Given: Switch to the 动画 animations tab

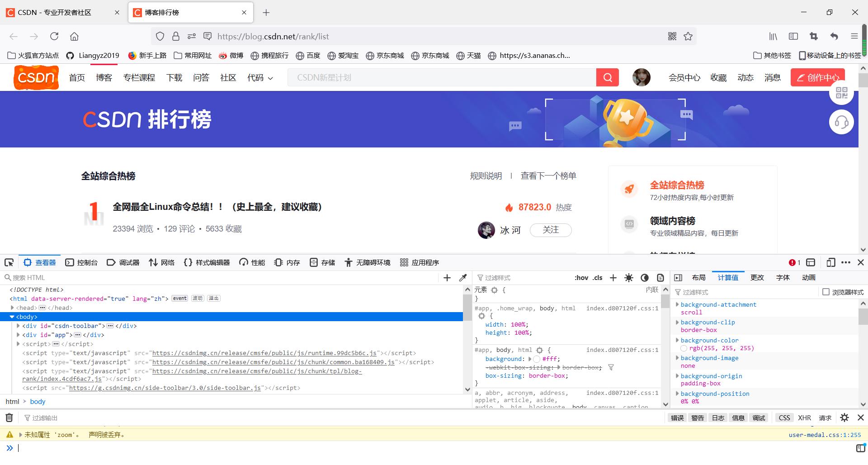Looking at the screenshot, I should point(809,278).
